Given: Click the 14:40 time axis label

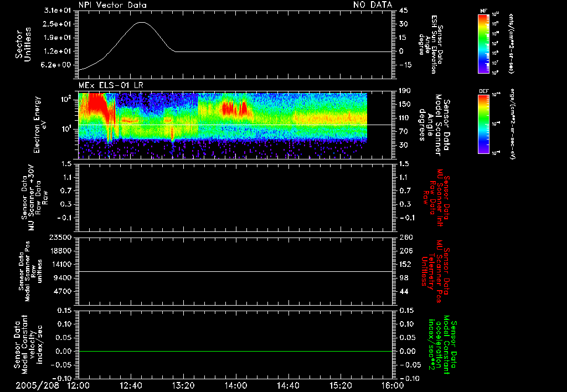Looking at the screenshot, I should (x=288, y=385).
